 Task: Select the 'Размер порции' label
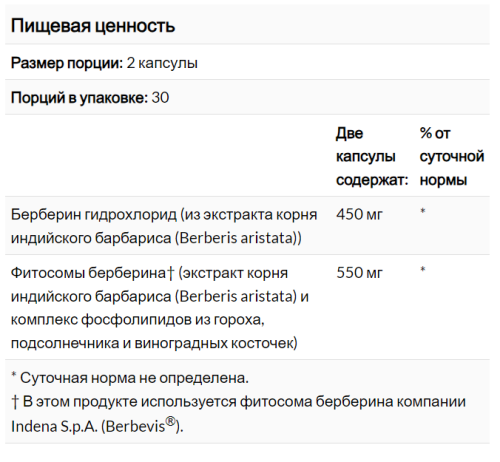[x=67, y=63]
